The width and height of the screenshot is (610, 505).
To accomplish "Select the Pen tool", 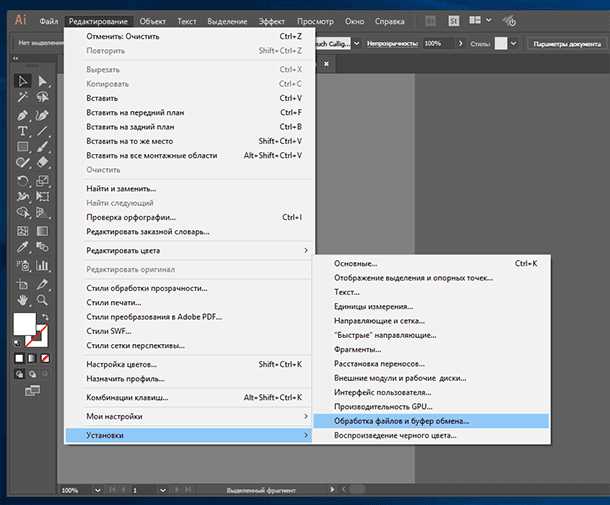I will pyautogui.click(x=23, y=116).
